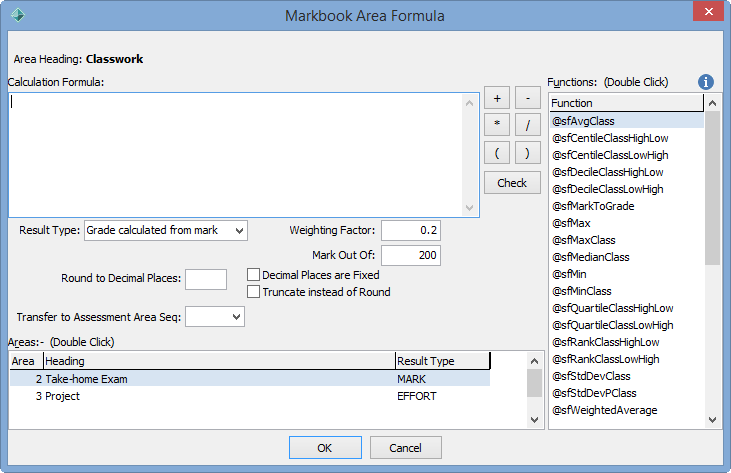Click the Functions list scrollbar thumb
Image resolution: width=731 pixels, height=473 pixels.
(712, 188)
